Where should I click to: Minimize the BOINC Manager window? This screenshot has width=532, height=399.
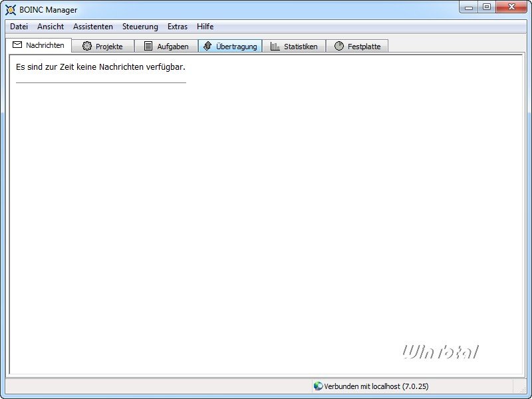[x=469, y=7]
